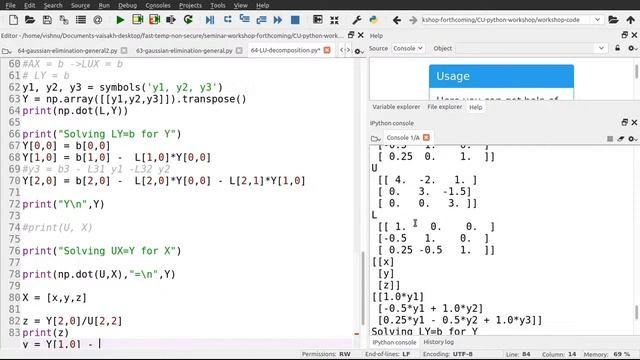
Task: Run the current cell
Action: coord(138,20)
